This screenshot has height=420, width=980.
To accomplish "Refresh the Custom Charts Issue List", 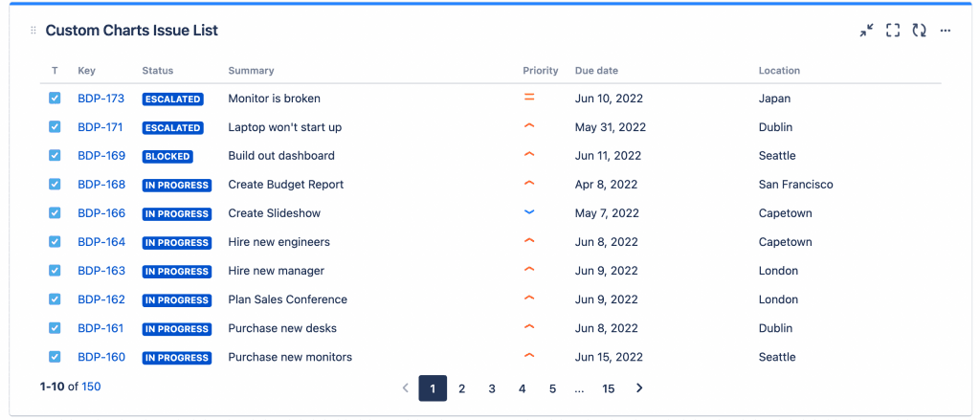I will coord(919,31).
